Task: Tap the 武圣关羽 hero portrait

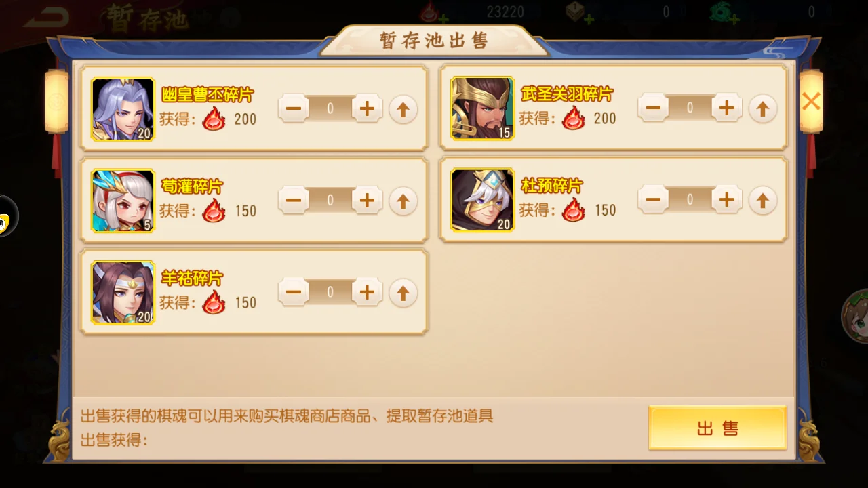Action: [483, 108]
